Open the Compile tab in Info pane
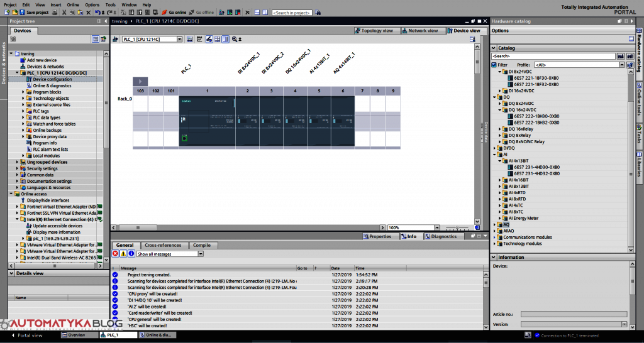The height and width of the screenshot is (343, 644). click(202, 246)
